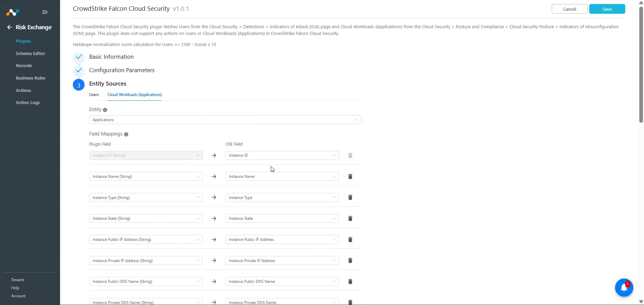
Task: Click the page vertical scrollbar thumb
Action: click(641, 64)
